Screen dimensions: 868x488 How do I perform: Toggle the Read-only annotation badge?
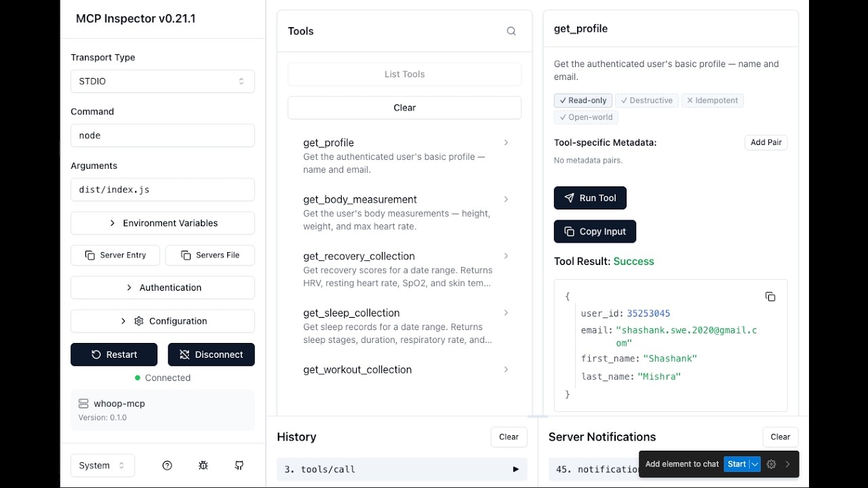583,100
